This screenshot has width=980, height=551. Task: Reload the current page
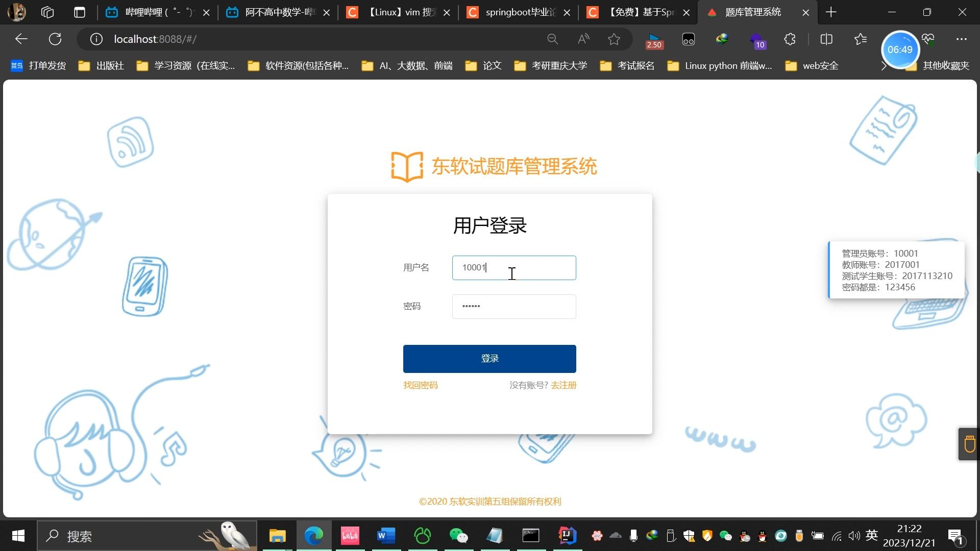coord(55,39)
